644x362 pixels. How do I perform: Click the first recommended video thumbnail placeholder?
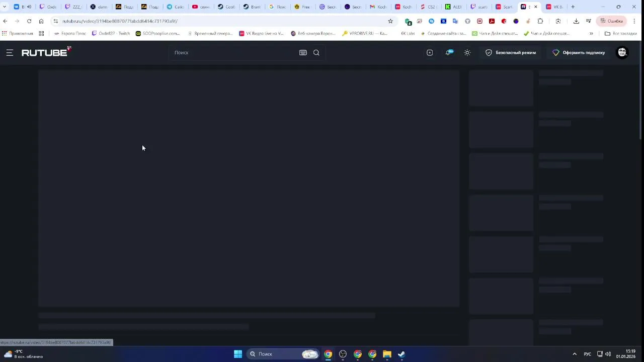501,88
